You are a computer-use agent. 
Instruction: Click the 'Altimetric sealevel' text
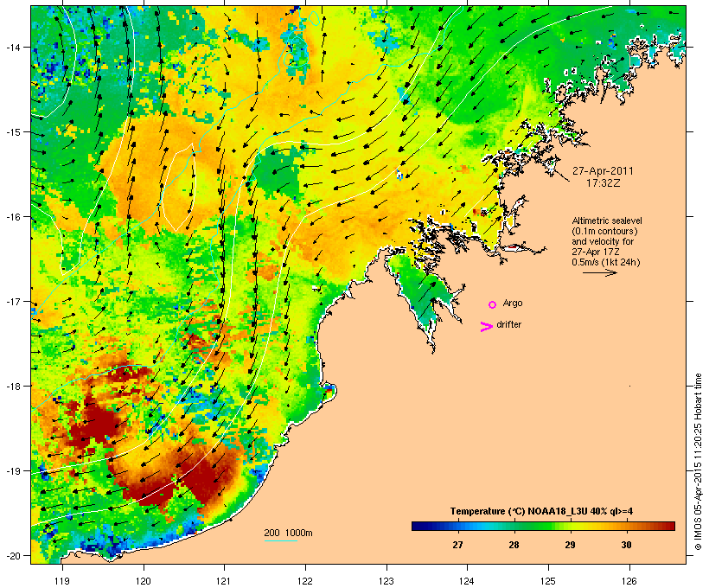tap(607, 220)
